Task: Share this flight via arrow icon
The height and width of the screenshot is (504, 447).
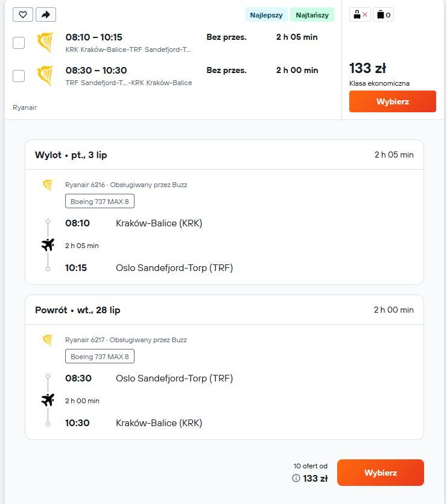Action: pyautogui.click(x=46, y=14)
